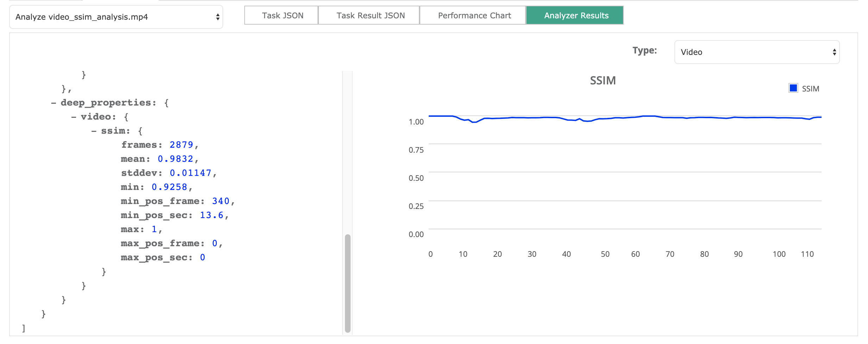Select the stddev value 0.01147
This screenshot has width=868, height=344.
[x=190, y=173]
